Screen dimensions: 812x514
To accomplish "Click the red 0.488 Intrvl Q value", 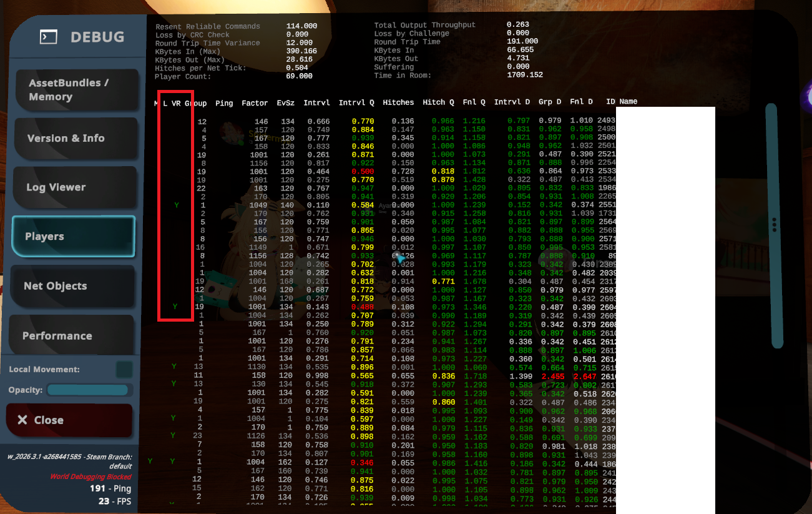I will (x=363, y=307).
